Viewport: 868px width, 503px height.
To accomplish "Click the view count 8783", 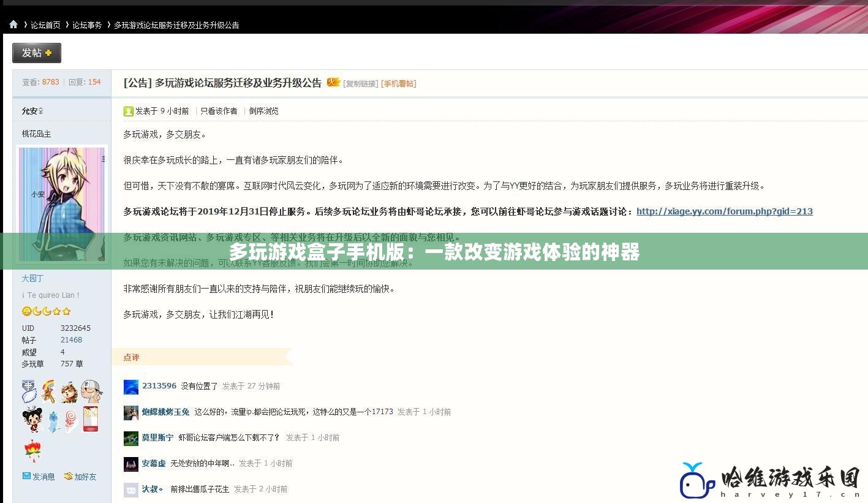I will point(51,81).
